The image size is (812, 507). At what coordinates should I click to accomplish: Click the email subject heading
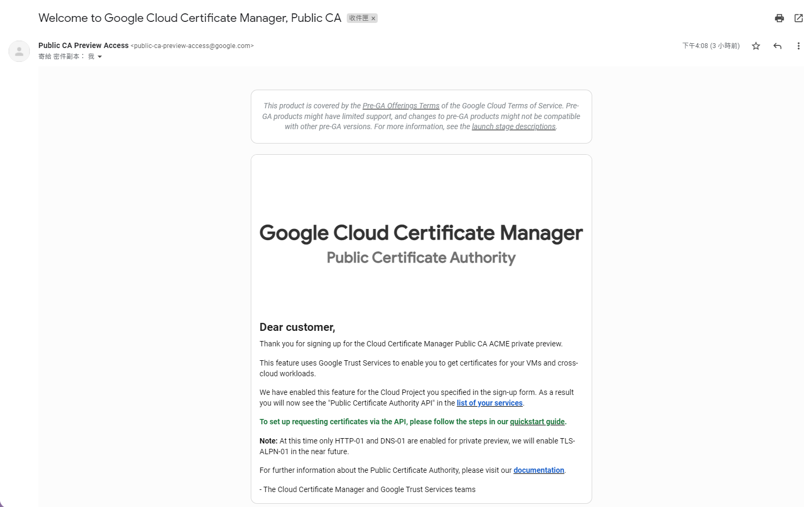point(189,18)
